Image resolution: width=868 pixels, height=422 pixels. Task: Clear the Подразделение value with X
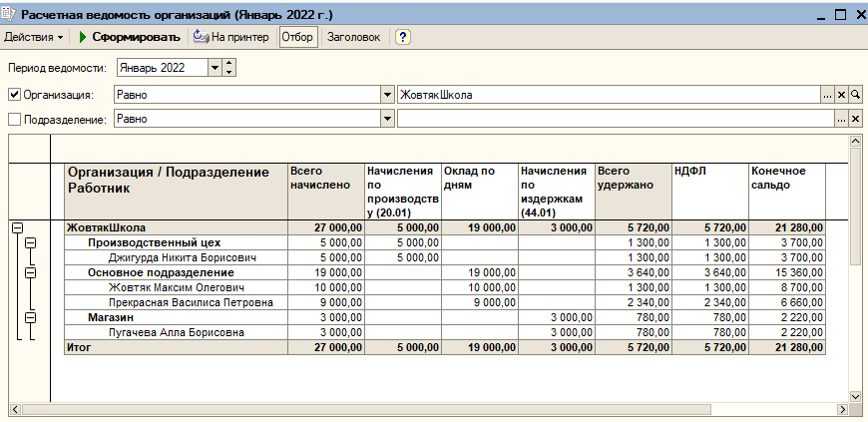[855, 119]
